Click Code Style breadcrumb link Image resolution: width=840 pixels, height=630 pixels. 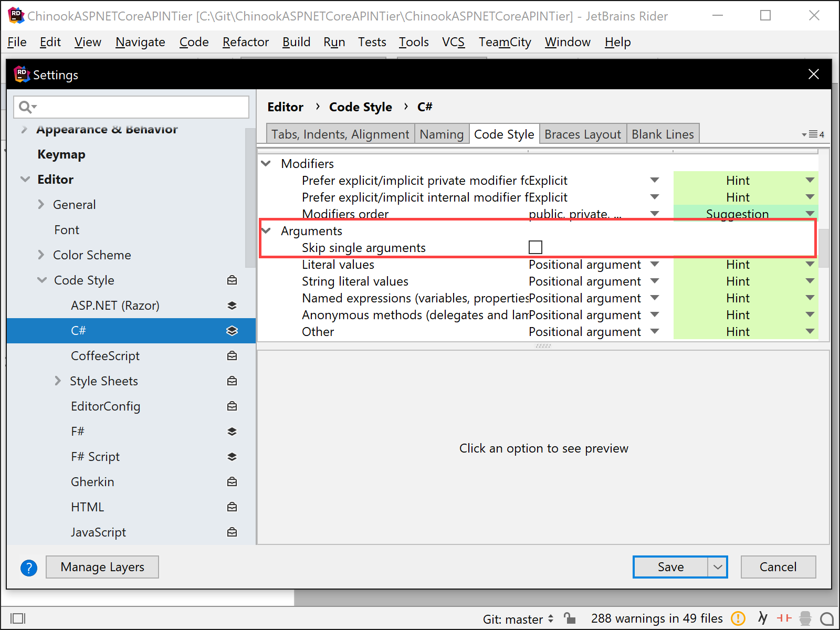tap(361, 107)
